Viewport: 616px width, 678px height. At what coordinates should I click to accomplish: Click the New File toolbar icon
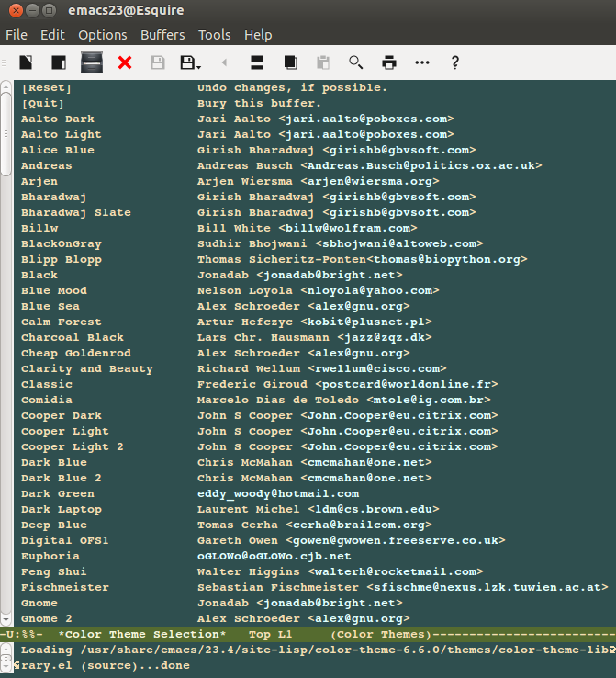26,62
